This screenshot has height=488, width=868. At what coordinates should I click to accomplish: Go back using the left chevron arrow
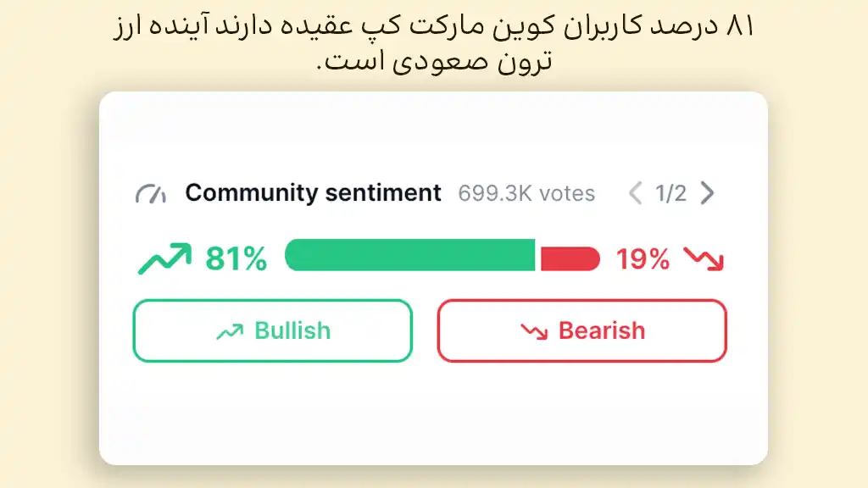(634, 193)
